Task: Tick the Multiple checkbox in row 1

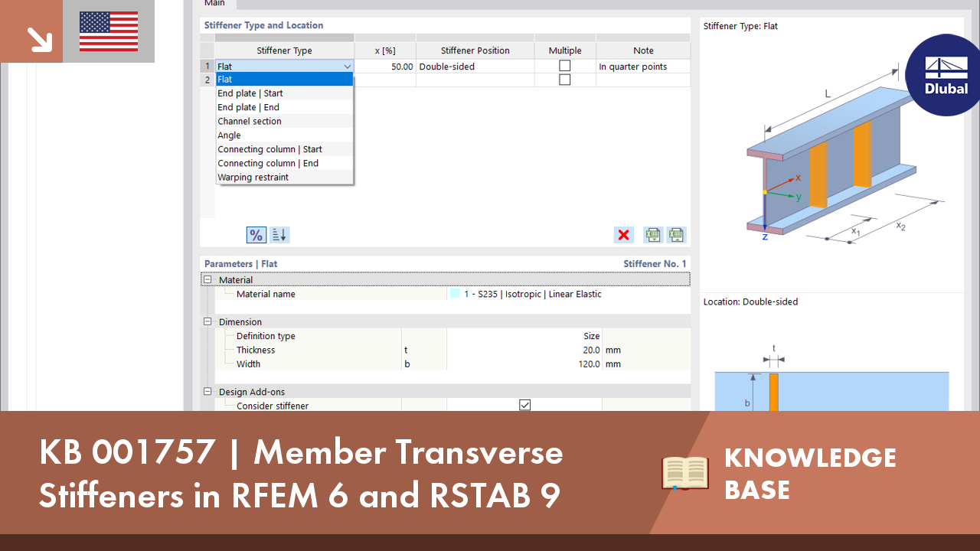Action: [565, 66]
